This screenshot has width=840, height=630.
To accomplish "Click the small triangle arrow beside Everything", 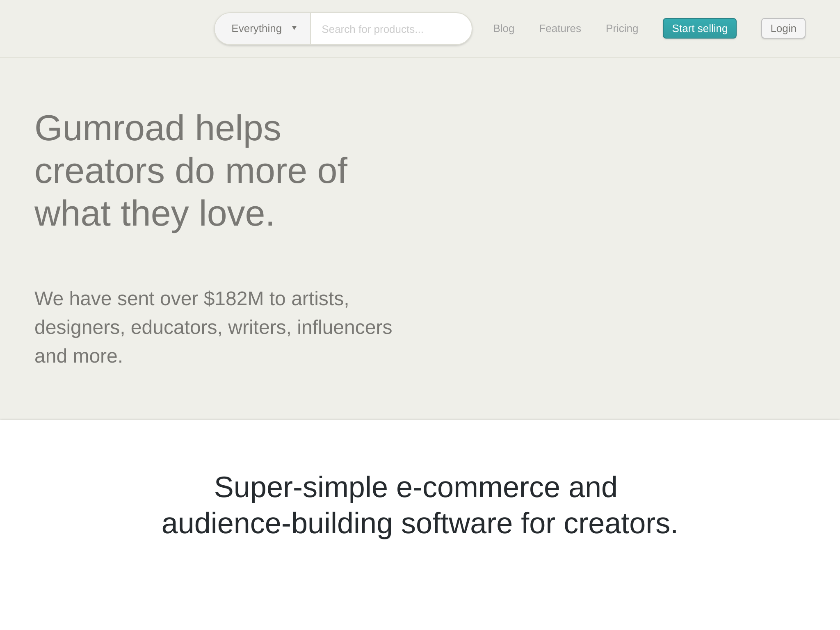I will coord(294,28).
